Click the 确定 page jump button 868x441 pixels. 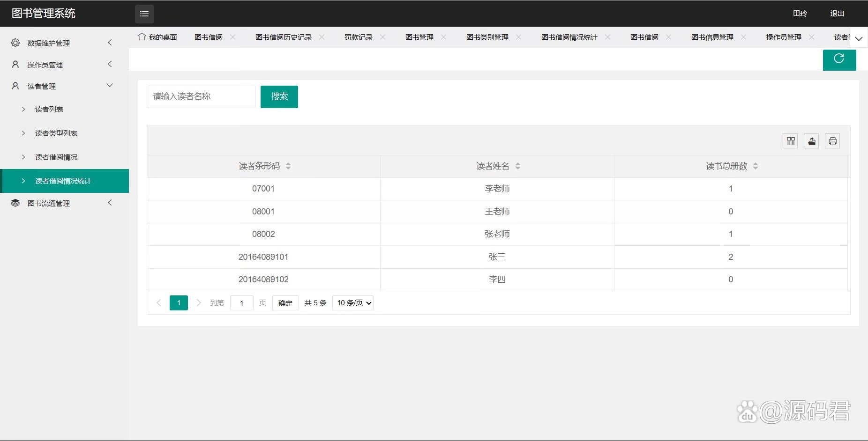[x=285, y=303]
